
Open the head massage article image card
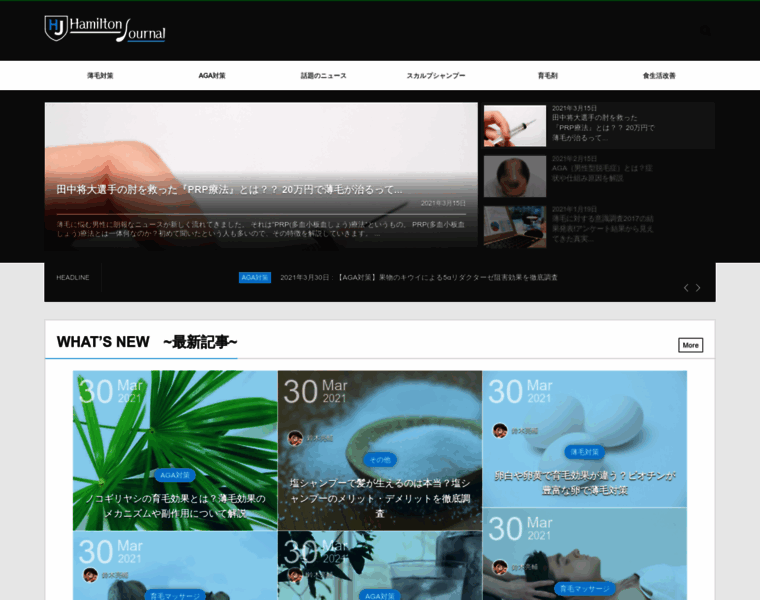pyautogui.click(x=585, y=554)
